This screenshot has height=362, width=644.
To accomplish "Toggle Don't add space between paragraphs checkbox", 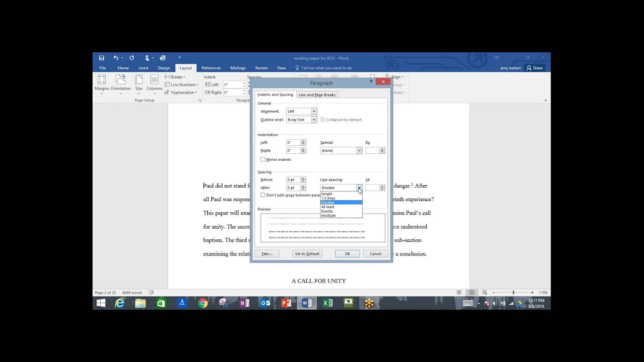I will coord(263,195).
